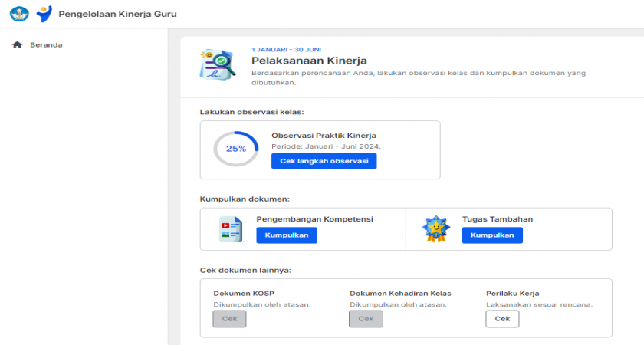Click the 25% circular progress indicator

235,149
